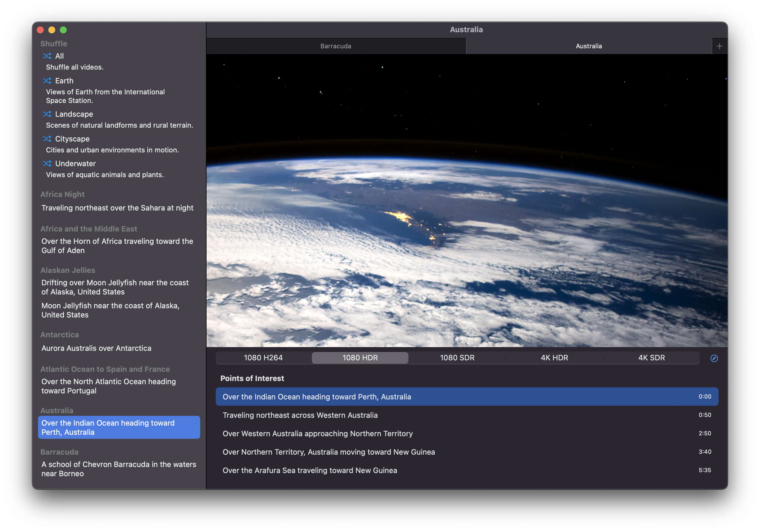760x532 pixels.
Task: Select the Australia tab
Action: coord(589,46)
